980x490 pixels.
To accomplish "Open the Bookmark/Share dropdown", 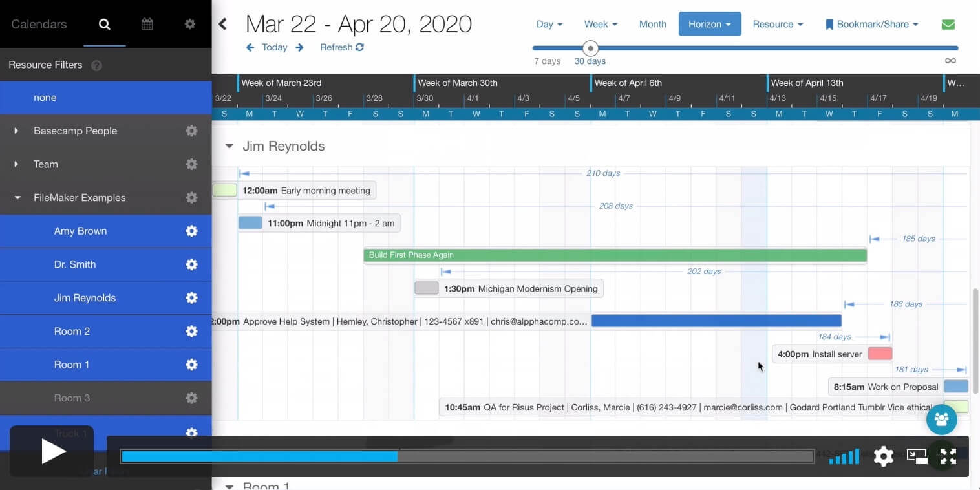I will (871, 23).
